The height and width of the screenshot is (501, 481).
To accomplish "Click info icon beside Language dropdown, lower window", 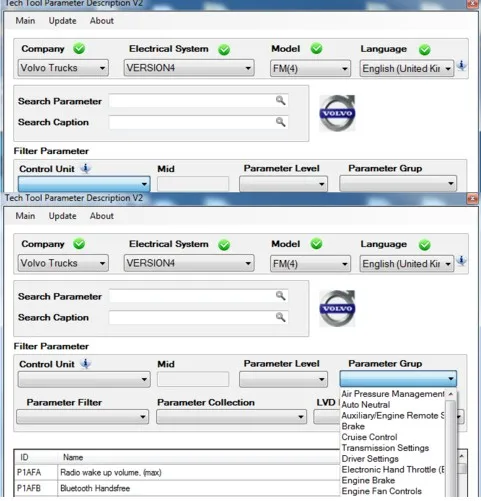I will tap(462, 260).
